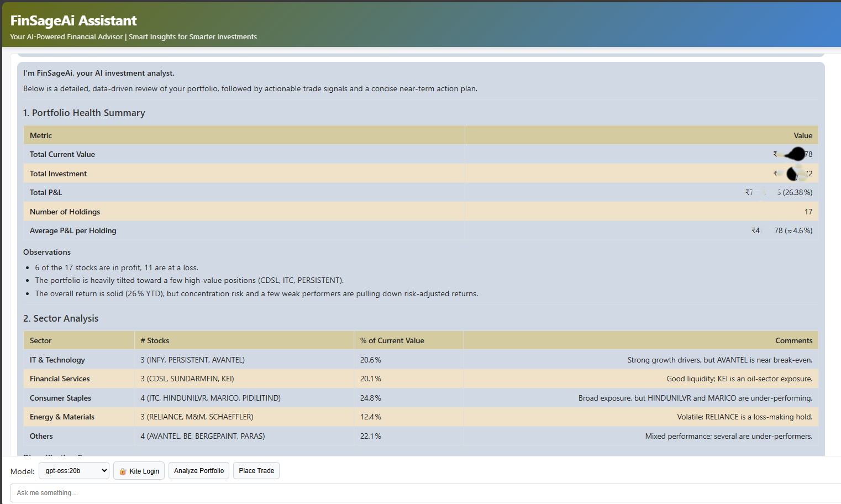Click the Sector column header

point(41,341)
